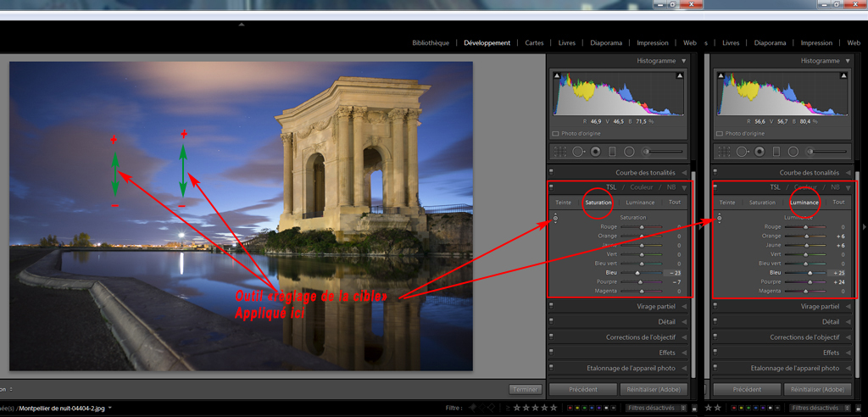
Task: Select the Crop Overlay tool above the Saturation panel
Action: pos(560,152)
